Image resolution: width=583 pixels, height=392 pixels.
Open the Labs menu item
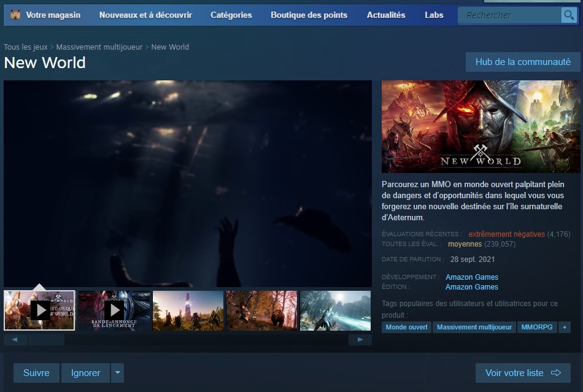(x=434, y=15)
